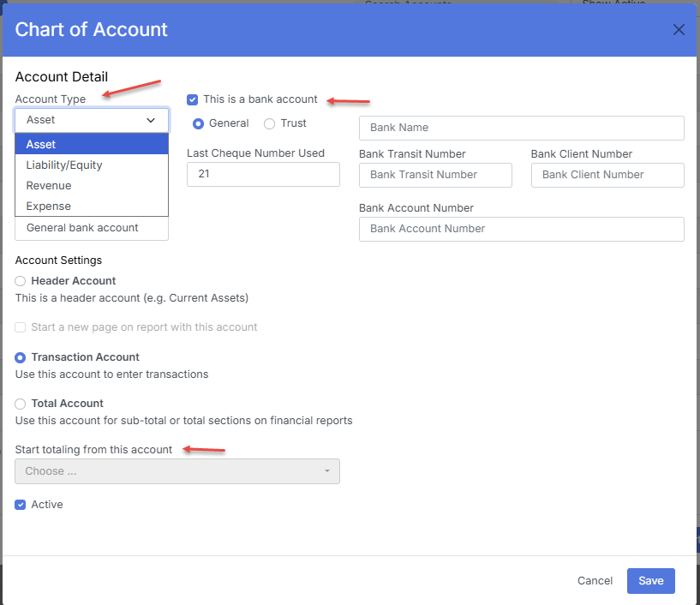The height and width of the screenshot is (605, 700).
Task: Expand the Account Type dropdown chevron
Action: pos(151,121)
